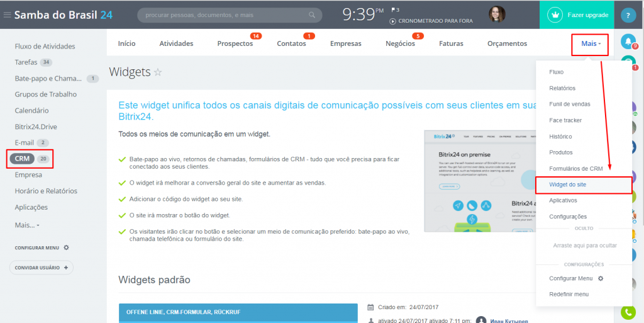Click the green phone call button
The height and width of the screenshot is (323, 644).
(x=628, y=312)
